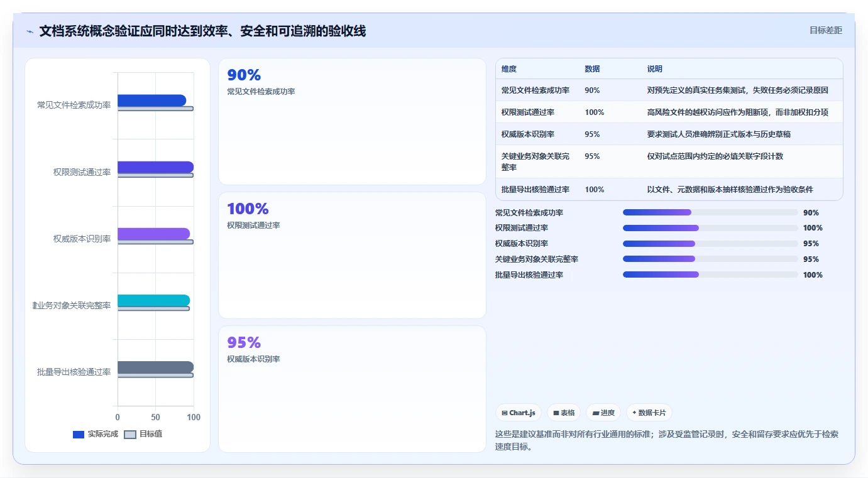Select the slide title about 文档系统概念验证
This screenshot has height=478, width=868.
click(x=202, y=31)
